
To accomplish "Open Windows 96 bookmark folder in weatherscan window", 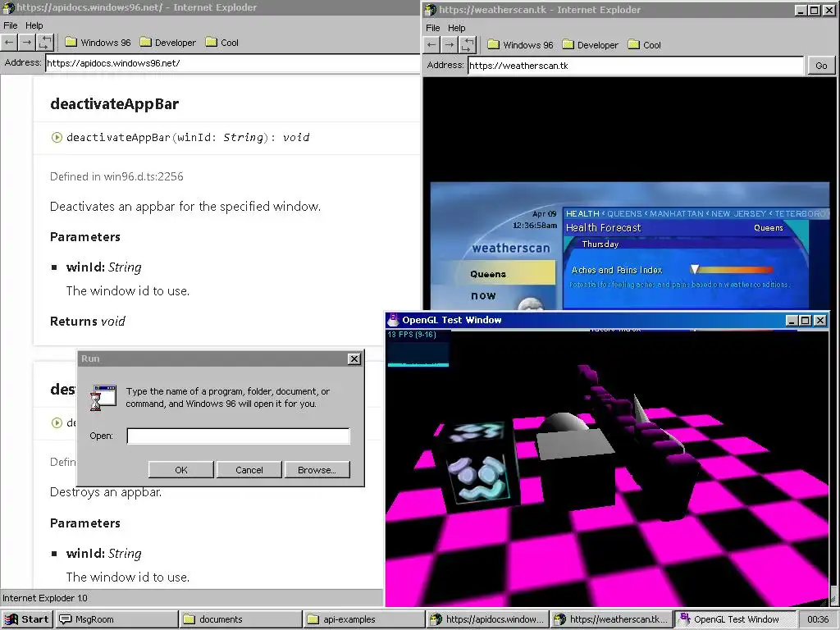I will 520,45.
